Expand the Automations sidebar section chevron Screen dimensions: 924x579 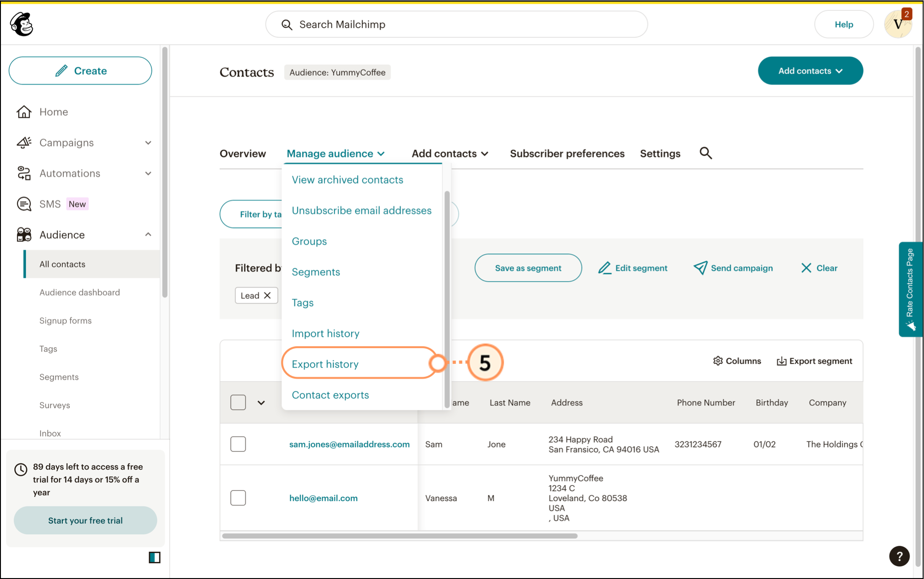coord(148,174)
